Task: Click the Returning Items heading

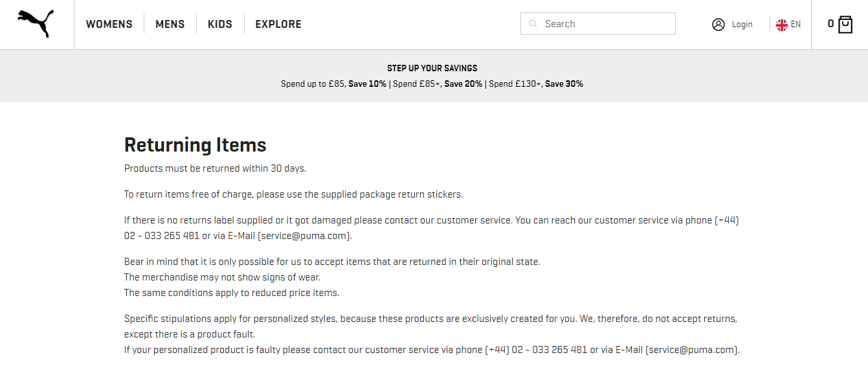Action: [x=195, y=144]
